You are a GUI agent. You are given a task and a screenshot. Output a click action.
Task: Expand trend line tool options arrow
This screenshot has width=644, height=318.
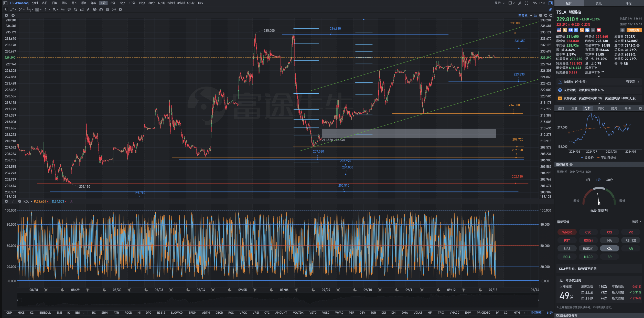pos(15,10)
